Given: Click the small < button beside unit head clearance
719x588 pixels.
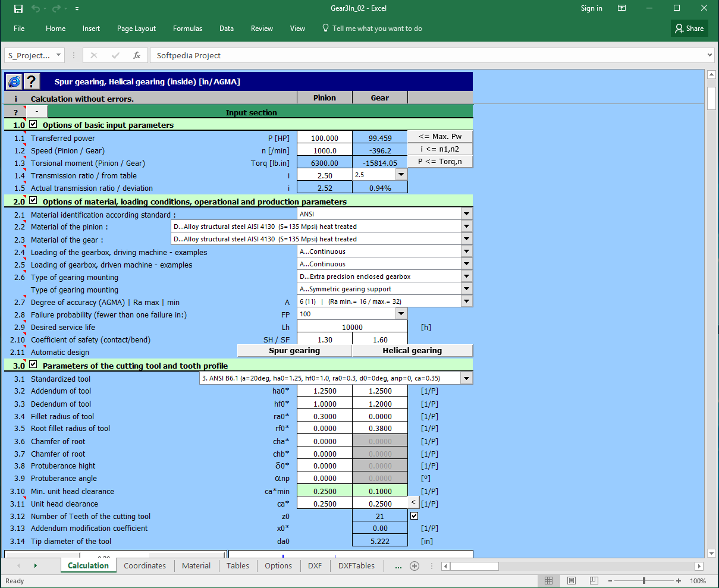Looking at the screenshot, I should [413, 503].
